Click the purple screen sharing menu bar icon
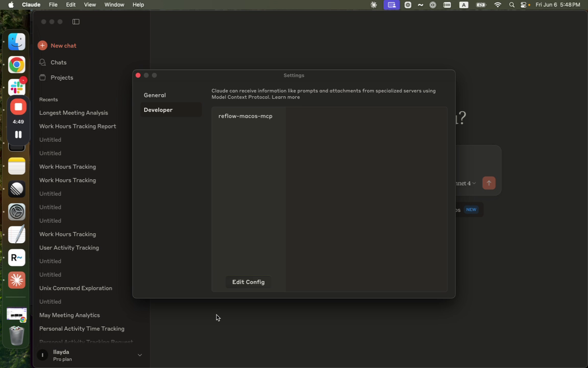Screen dimensions: 588x368 click(x=391, y=5)
